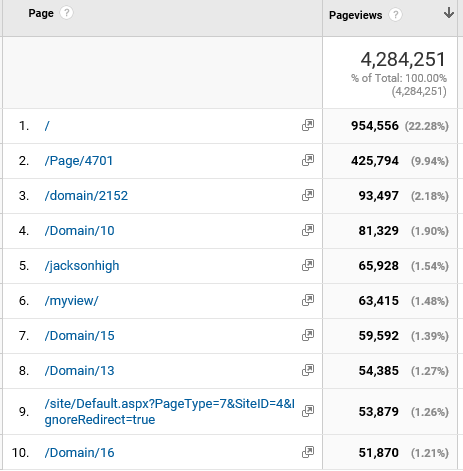The height and width of the screenshot is (471, 463).
Task: Open /Domain/15 in new window icon
Action: 308,335
